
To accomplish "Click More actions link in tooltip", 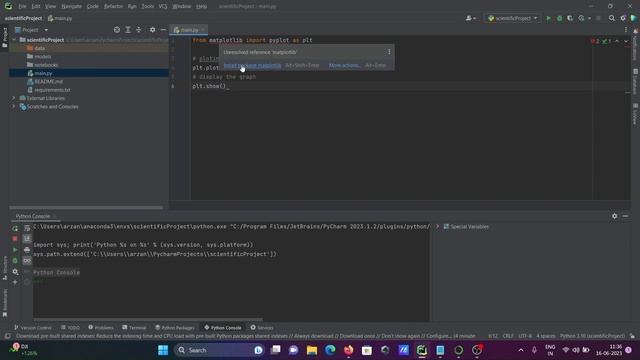I will pyautogui.click(x=344, y=65).
